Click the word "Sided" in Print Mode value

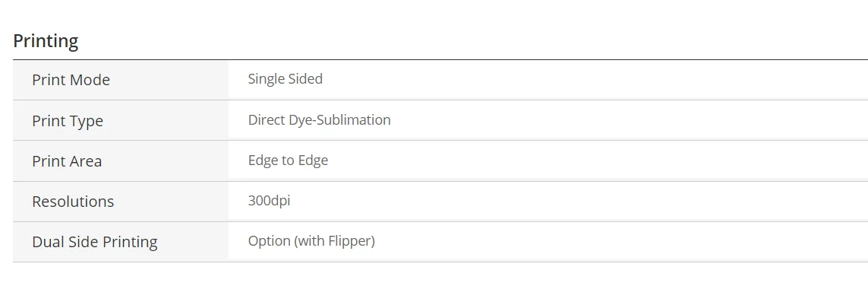[305, 79]
